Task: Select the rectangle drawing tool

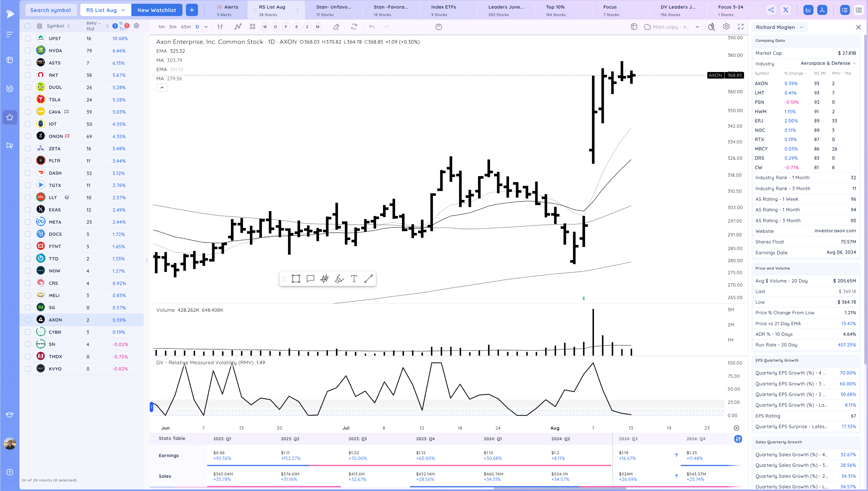Action: click(x=296, y=278)
